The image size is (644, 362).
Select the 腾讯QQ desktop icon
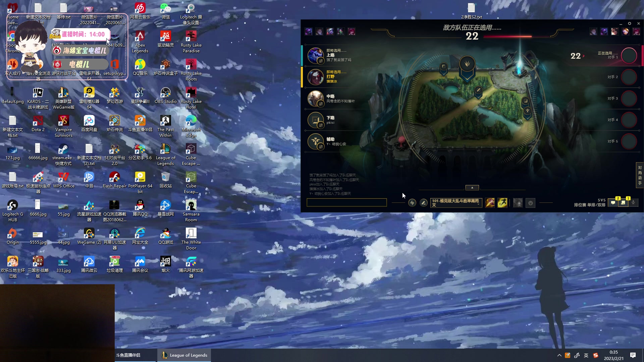pyautogui.click(x=140, y=208)
